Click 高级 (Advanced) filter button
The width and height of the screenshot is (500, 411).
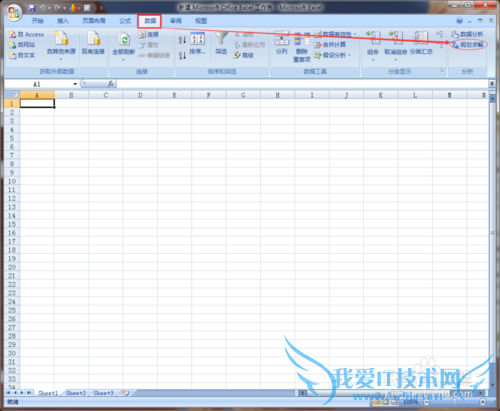[244, 55]
